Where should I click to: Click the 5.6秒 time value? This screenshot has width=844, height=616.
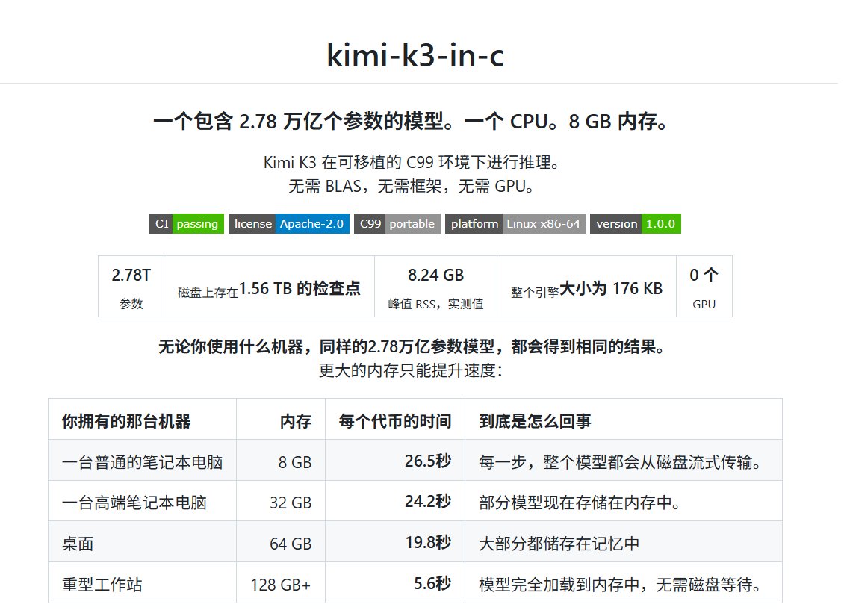click(432, 583)
